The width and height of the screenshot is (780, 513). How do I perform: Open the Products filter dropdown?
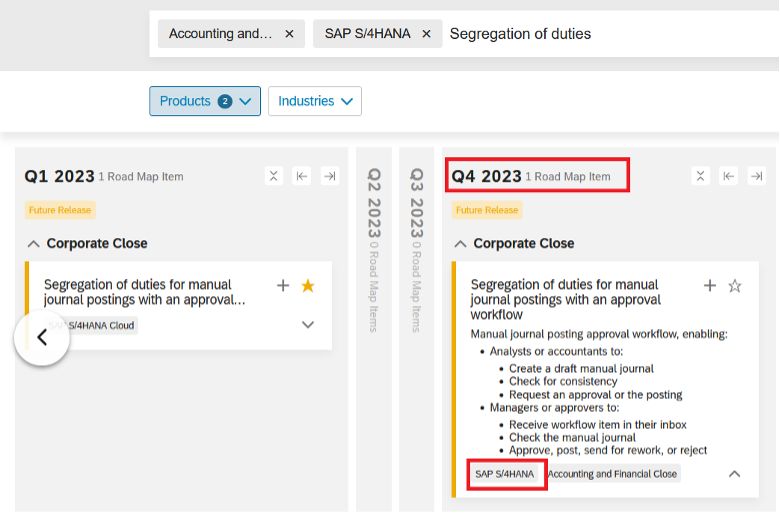[205, 101]
